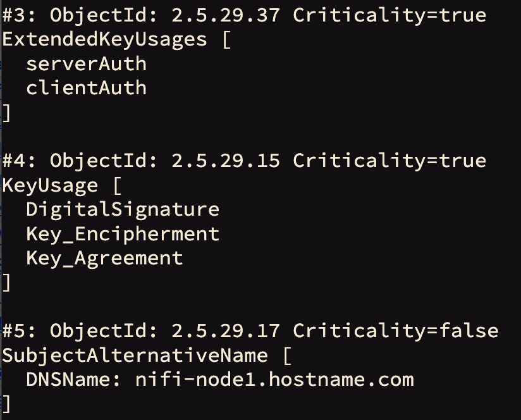Click the Key_Agreement entry
The height and width of the screenshot is (420, 521).
point(104,258)
